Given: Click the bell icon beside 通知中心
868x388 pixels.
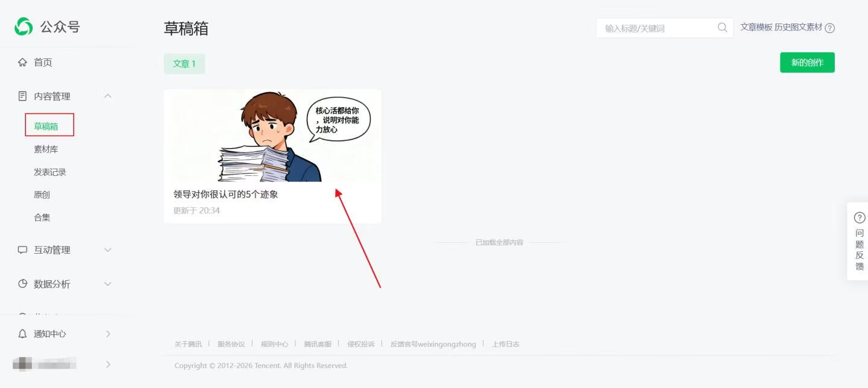Looking at the screenshot, I should pos(23,333).
